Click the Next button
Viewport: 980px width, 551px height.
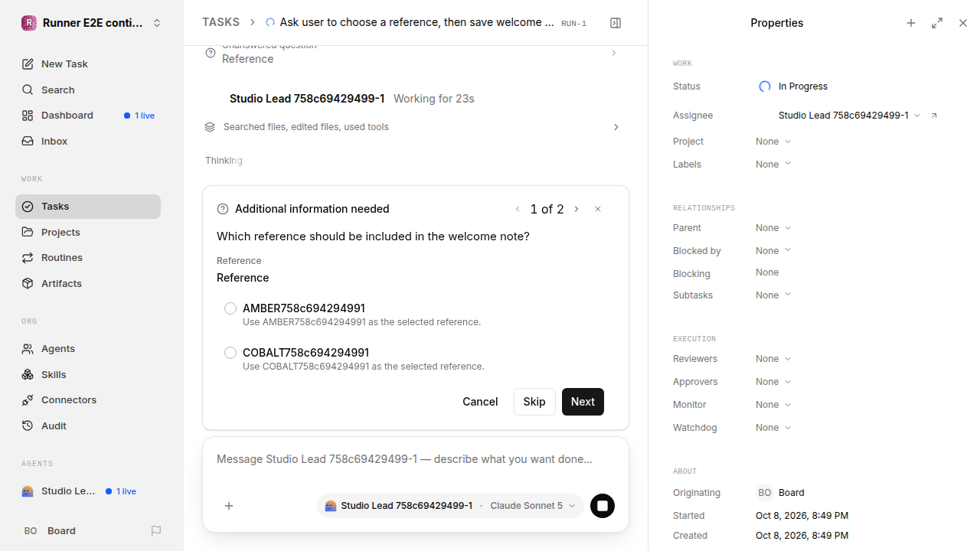pos(583,402)
